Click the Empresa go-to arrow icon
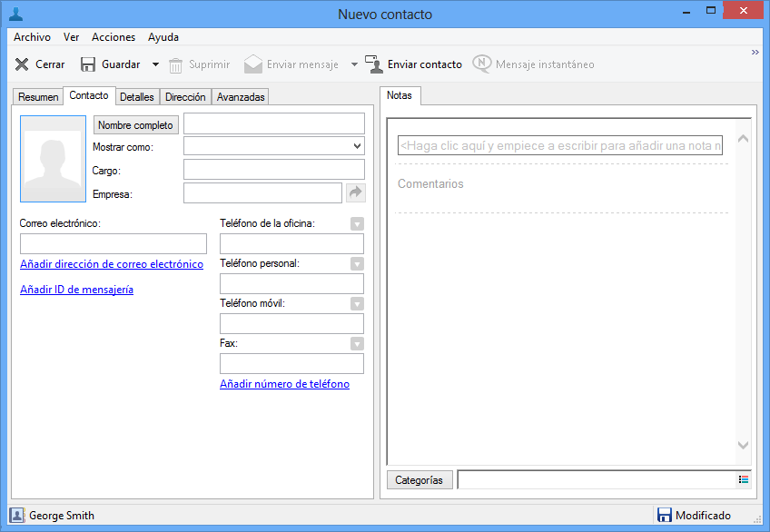The height and width of the screenshot is (532, 770). (356, 192)
